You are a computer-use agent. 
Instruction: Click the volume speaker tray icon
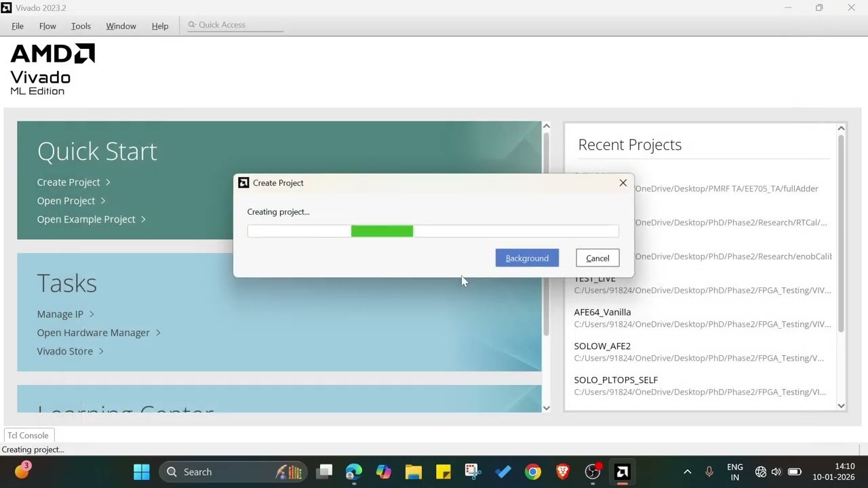pyautogui.click(x=776, y=472)
